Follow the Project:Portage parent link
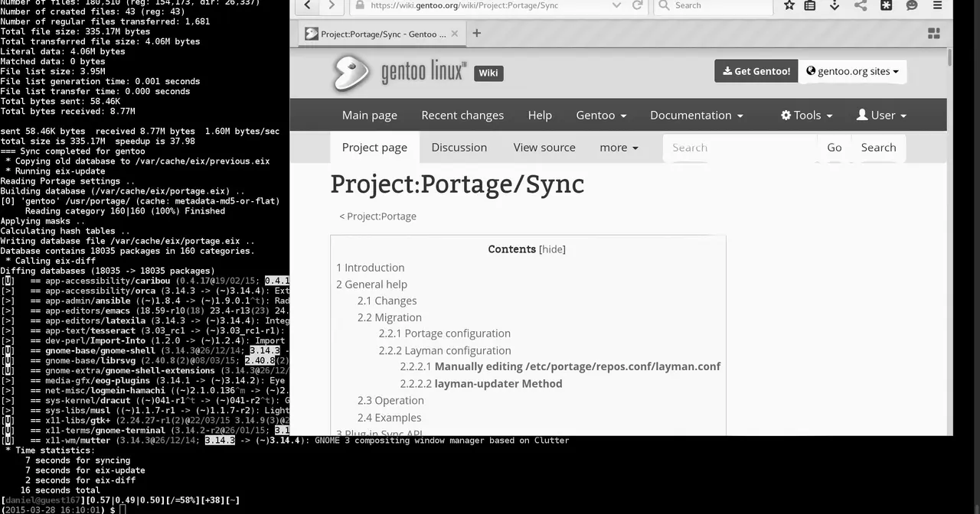The width and height of the screenshot is (980, 514). [381, 216]
